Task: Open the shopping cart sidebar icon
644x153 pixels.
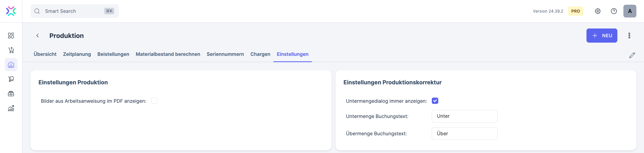Action: click(x=11, y=50)
